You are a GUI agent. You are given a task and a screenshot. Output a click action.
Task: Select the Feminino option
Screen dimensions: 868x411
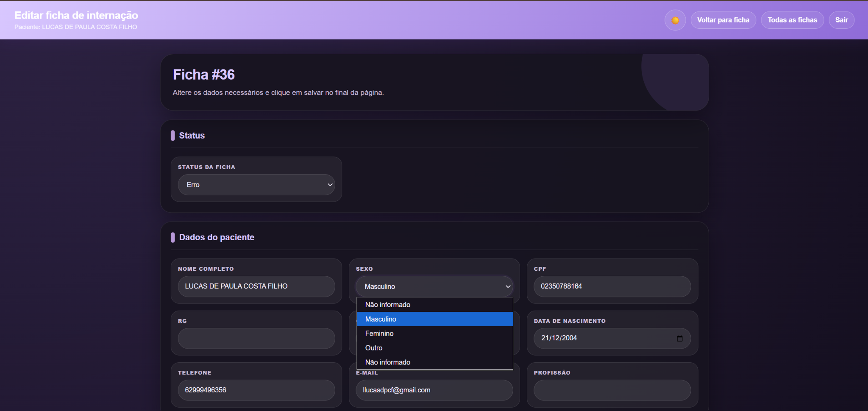tap(434, 333)
